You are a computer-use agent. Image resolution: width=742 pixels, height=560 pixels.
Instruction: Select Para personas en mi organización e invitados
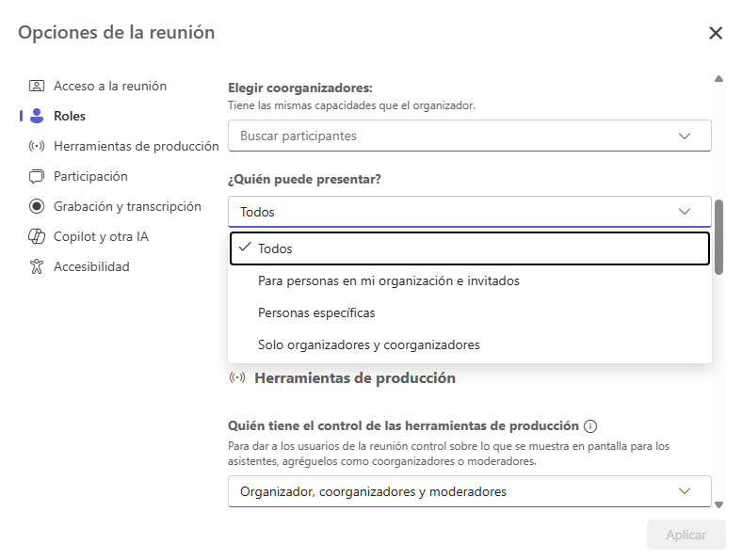[389, 281]
